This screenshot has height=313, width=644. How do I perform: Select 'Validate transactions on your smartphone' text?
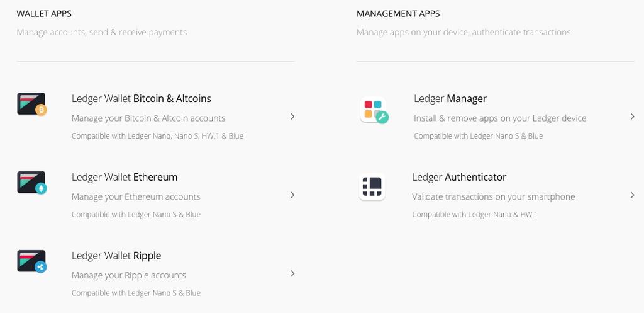tap(493, 196)
